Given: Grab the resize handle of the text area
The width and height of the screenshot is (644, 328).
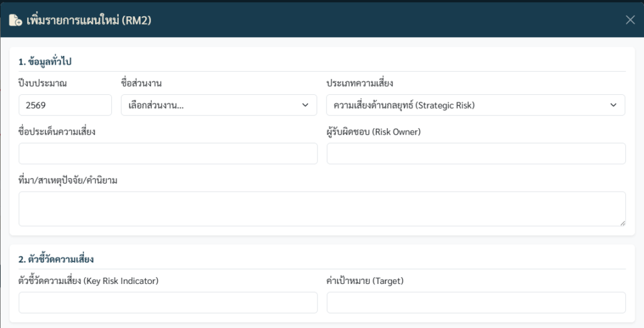Looking at the screenshot, I should (x=622, y=222).
